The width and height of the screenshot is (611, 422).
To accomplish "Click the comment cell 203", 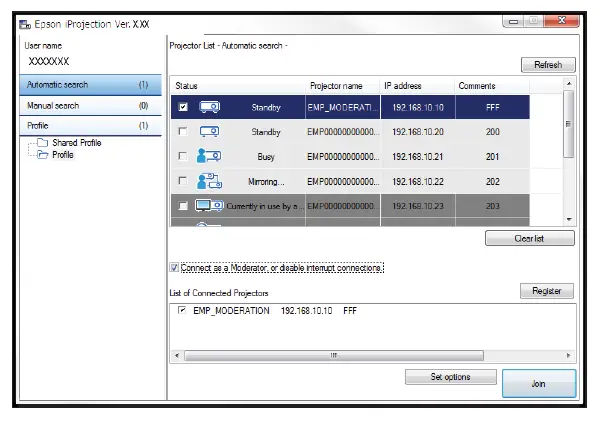I will (493, 206).
